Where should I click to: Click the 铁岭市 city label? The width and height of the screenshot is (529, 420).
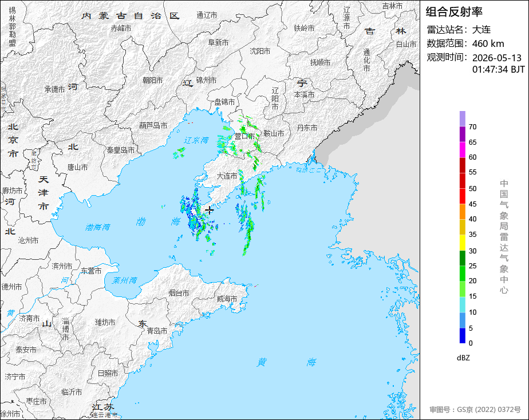point(304,28)
